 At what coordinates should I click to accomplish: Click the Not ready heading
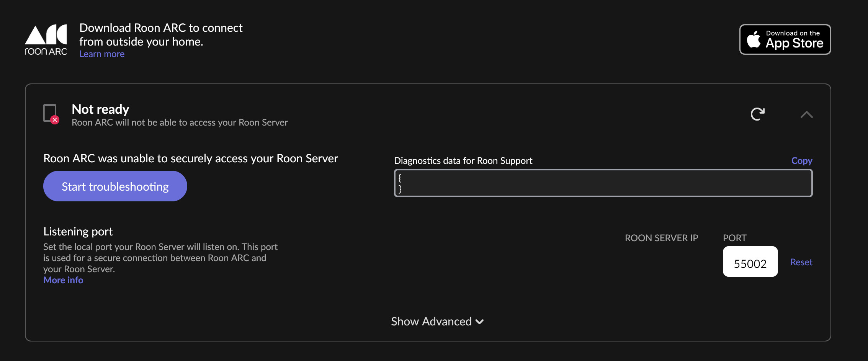(x=100, y=109)
